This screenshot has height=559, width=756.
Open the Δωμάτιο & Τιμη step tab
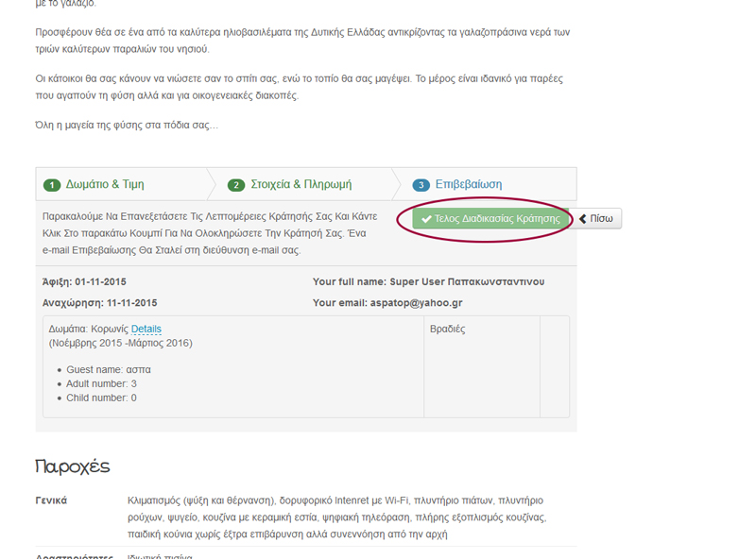coord(104,184)
